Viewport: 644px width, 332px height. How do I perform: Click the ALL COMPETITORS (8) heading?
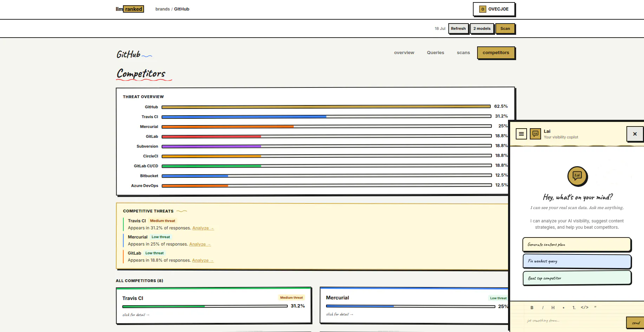[139, 281]
